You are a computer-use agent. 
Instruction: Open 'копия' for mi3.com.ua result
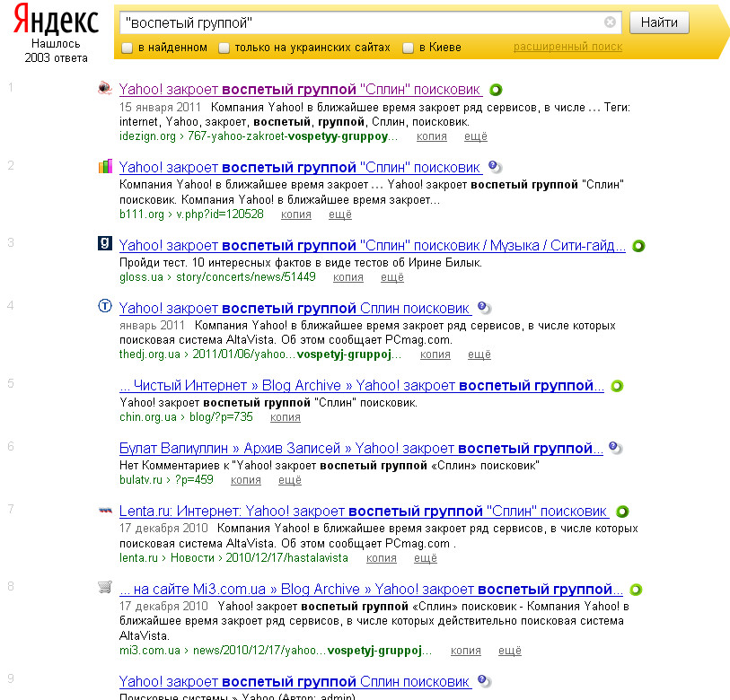(x=465, y=651)
